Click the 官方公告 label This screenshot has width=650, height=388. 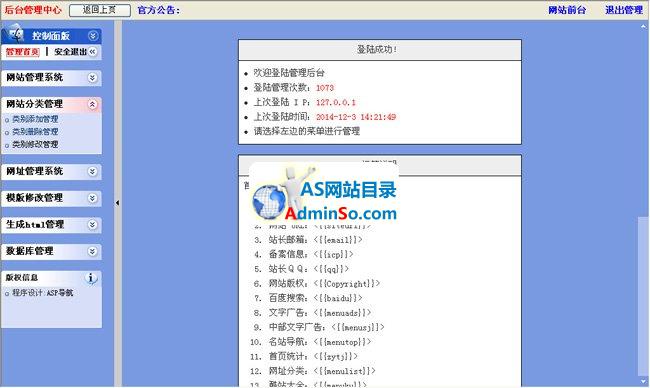coord(158,10)
